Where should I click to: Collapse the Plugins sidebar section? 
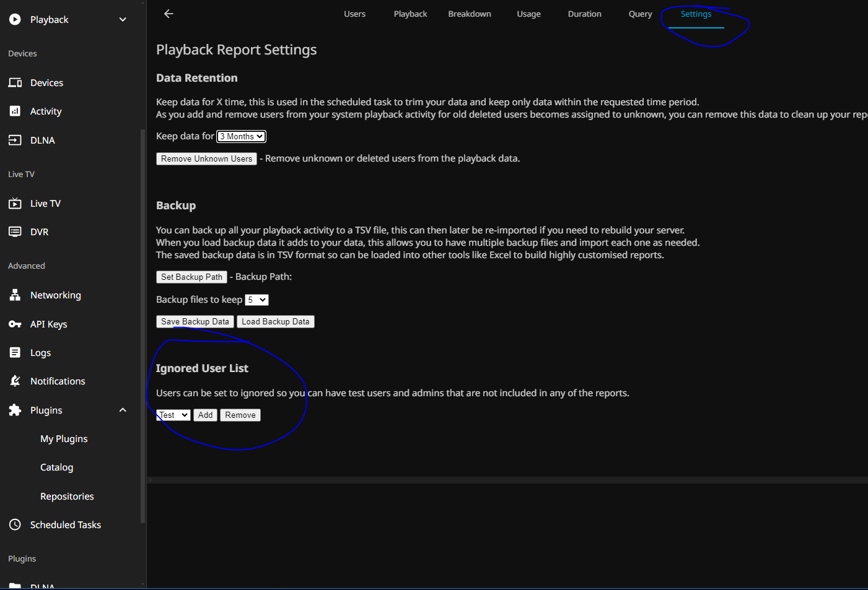point(123,410)
